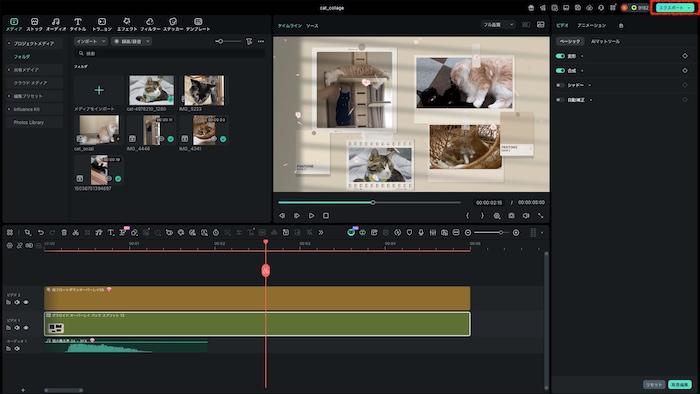The image size is (700, 394).
Task: Select the cat-4978210_1280 thumbnail
Action: 151,90
